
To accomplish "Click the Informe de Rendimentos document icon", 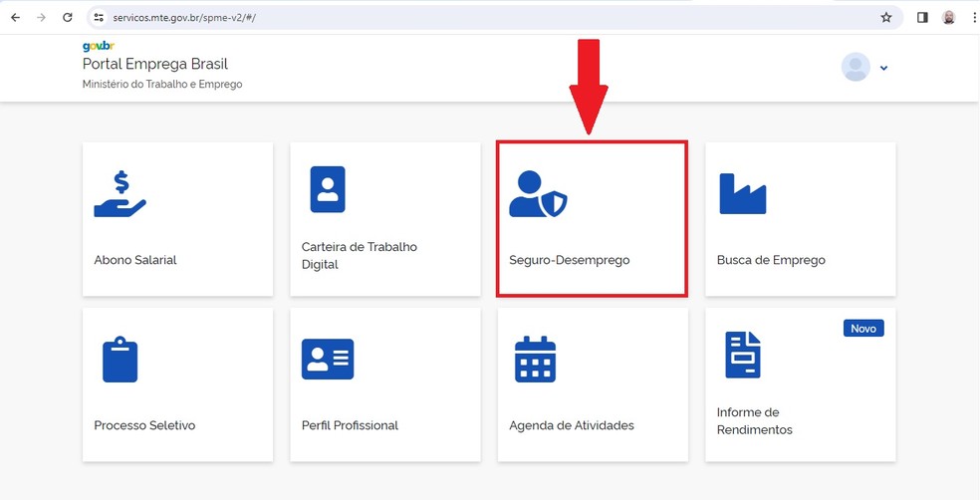I will coord(743,356).
